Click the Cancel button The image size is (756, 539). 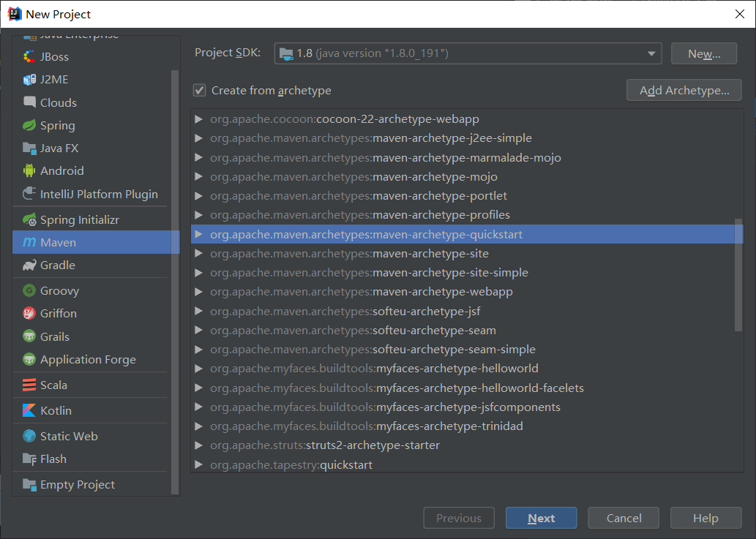[x=624, y=519]
